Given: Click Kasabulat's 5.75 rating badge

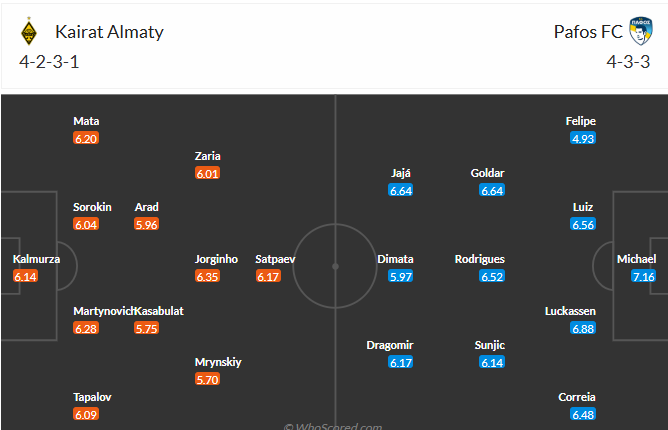Looking at the screenshot, I should point(146,328).
